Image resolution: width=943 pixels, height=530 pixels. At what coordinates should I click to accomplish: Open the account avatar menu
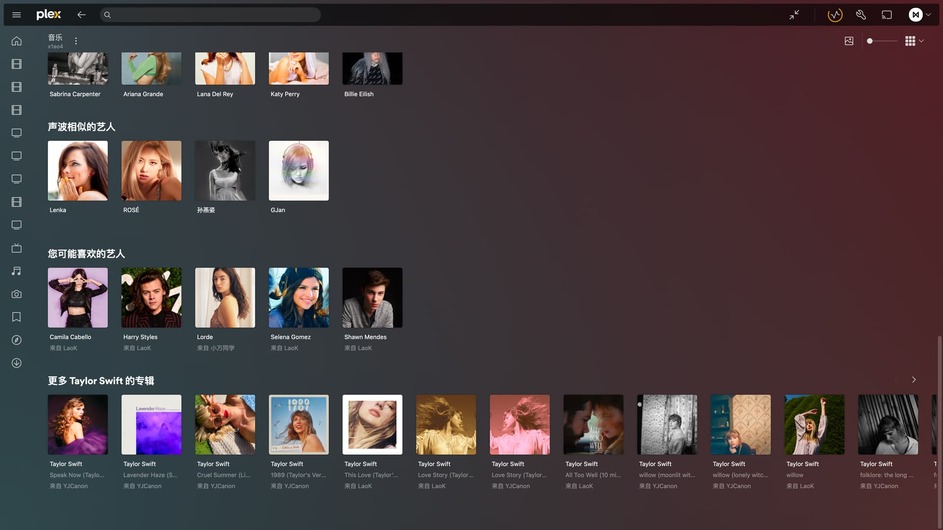pyautogui.click(x=920, y=14)
